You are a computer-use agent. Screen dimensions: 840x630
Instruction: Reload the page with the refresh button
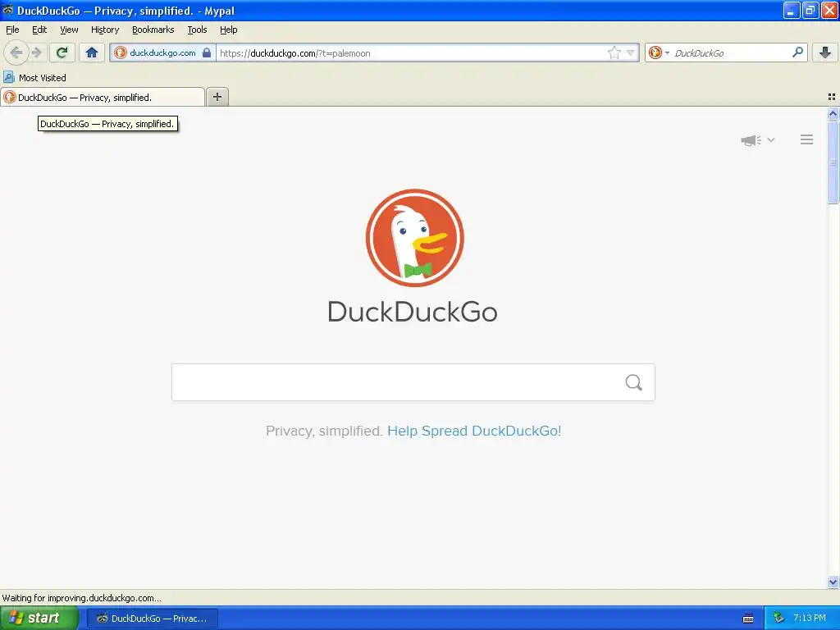pos(62,52)
